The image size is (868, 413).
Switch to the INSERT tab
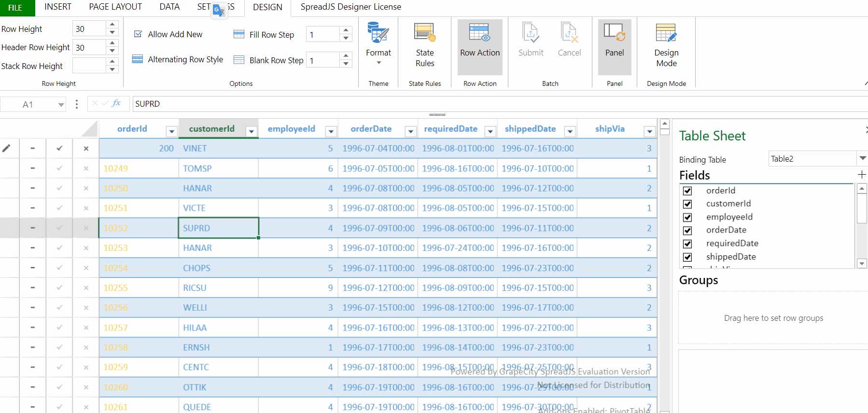(x=58, y=7)
